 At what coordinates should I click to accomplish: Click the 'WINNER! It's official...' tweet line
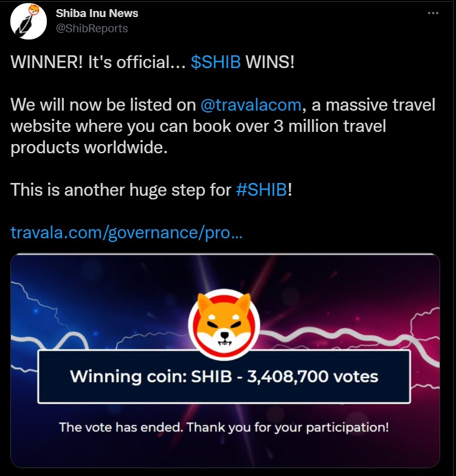[x=98, y=62]
